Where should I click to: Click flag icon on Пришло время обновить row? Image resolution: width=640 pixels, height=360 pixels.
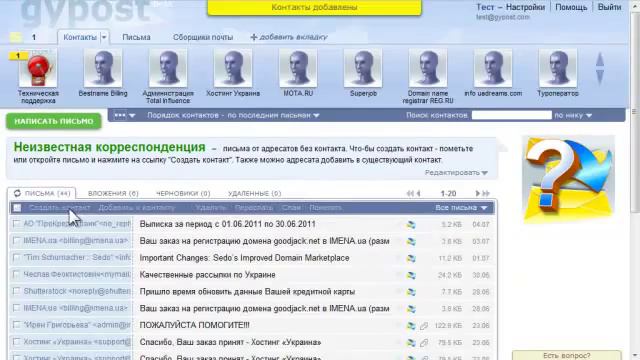coord(411,292)
